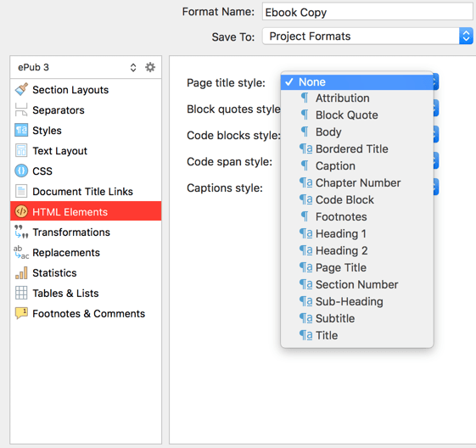Click the gear options icon
476x448 pixels.
[x=150, y=67]
